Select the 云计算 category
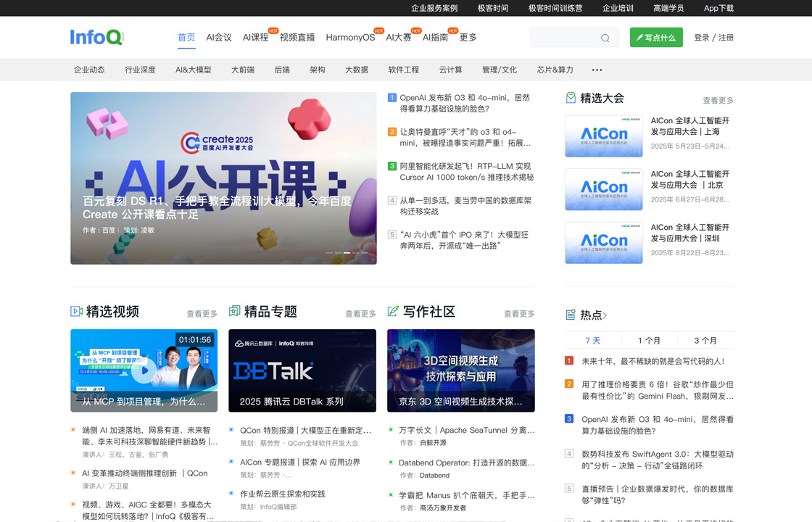This screenshot has width=812, height=522. [450, 70]
